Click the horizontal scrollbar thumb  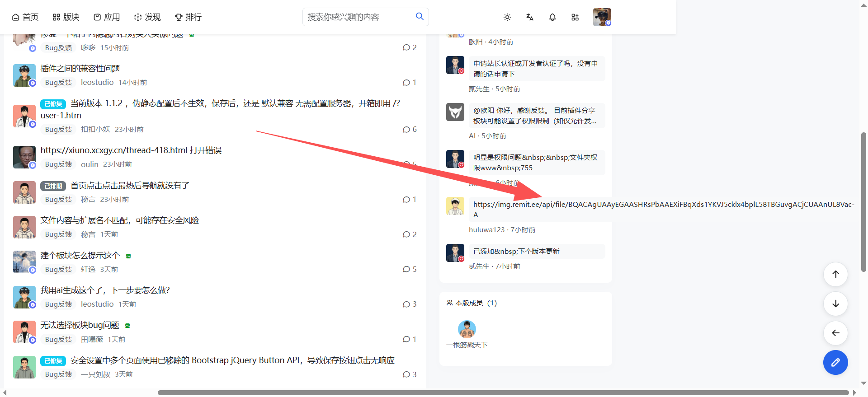(503, 392)
